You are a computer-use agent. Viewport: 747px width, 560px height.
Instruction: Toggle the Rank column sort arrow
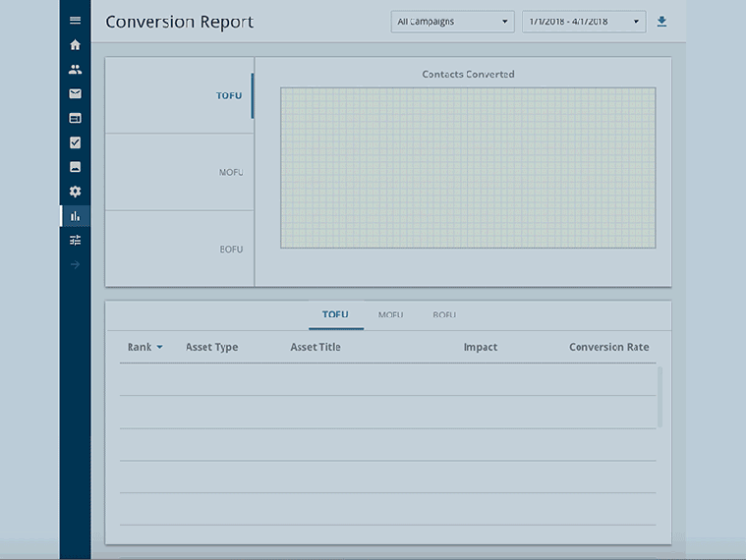tap(159, 348)
